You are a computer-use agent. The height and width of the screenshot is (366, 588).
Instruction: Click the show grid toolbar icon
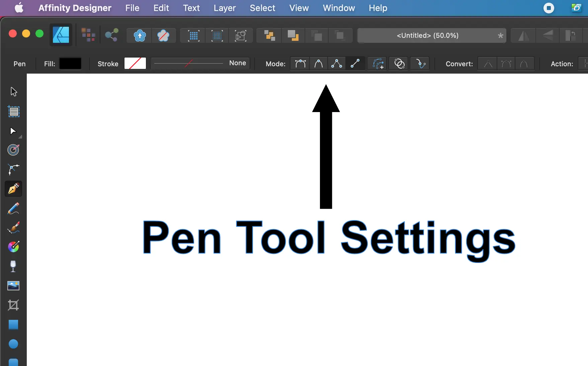(x=193, y=35)
